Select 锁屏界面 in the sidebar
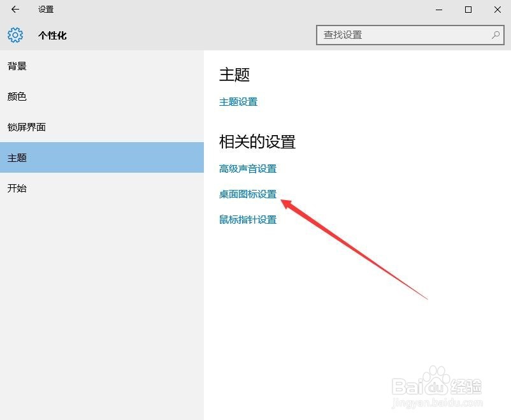 [x=27, y=127]
